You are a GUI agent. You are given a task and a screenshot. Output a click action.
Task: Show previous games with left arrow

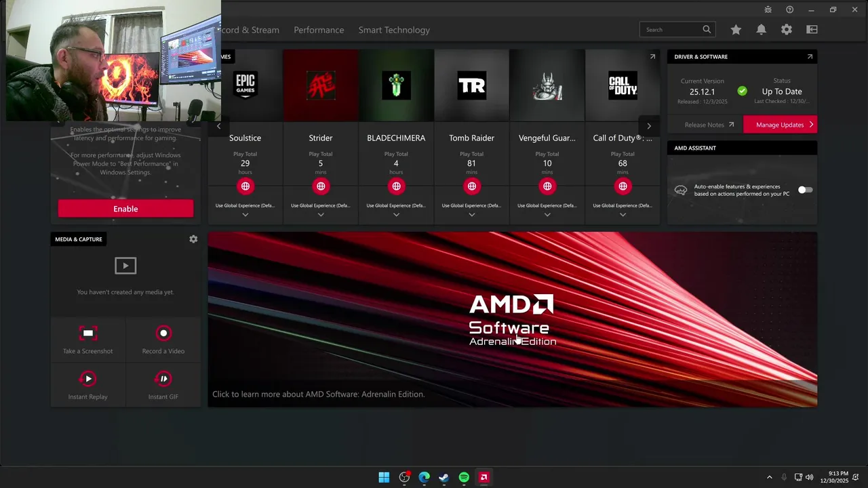point(218,126)
